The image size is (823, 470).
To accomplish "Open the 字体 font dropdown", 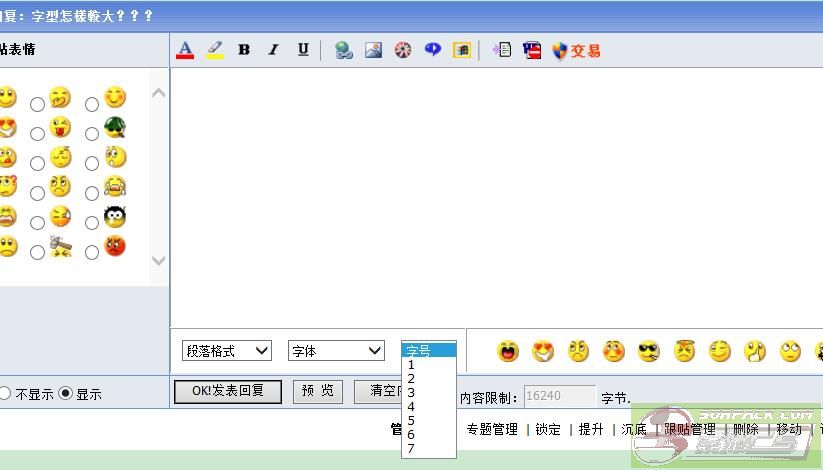I will click(x=336, y=351).
